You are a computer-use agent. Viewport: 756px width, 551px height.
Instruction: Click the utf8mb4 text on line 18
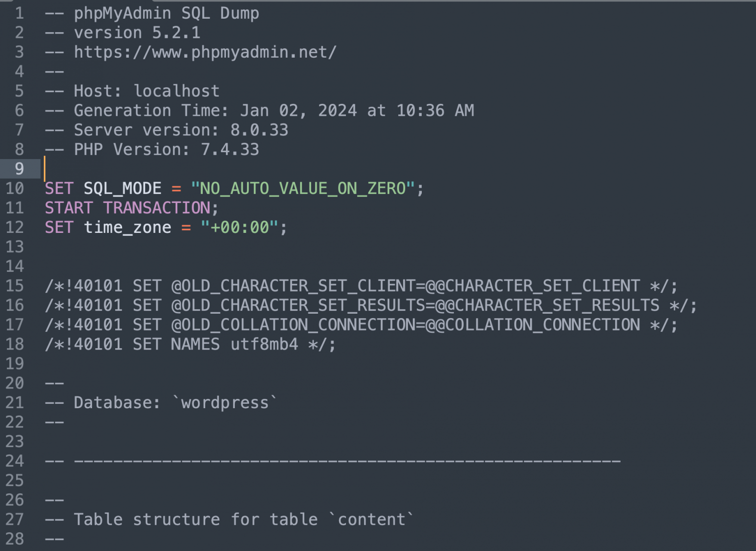264,344
